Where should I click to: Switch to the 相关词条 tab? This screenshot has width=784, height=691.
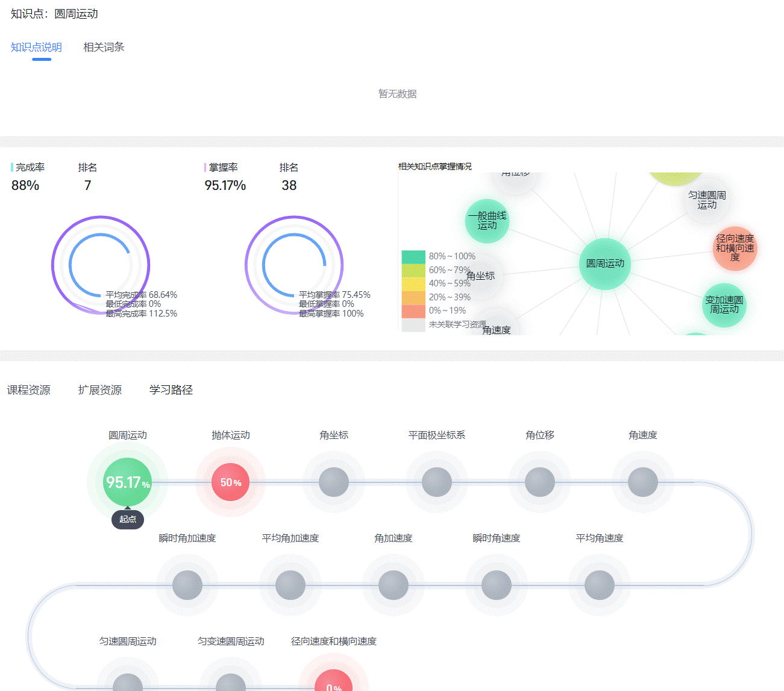coord(104,47)
